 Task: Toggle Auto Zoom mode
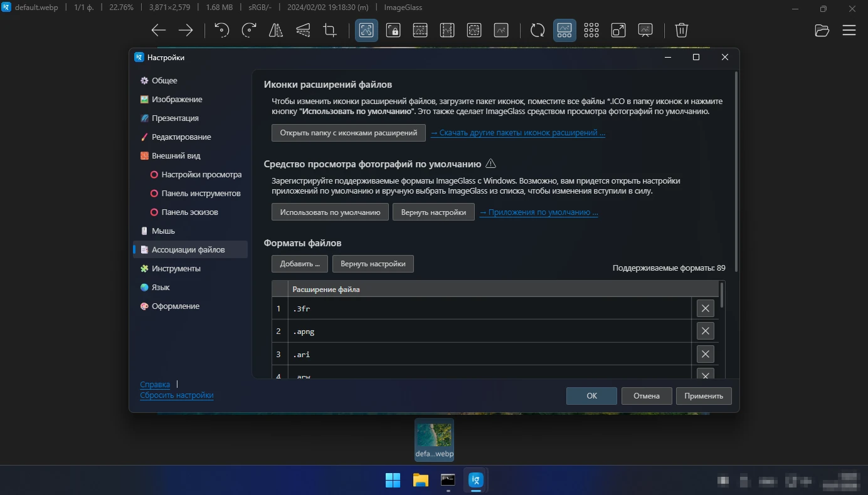coord(366,30)
